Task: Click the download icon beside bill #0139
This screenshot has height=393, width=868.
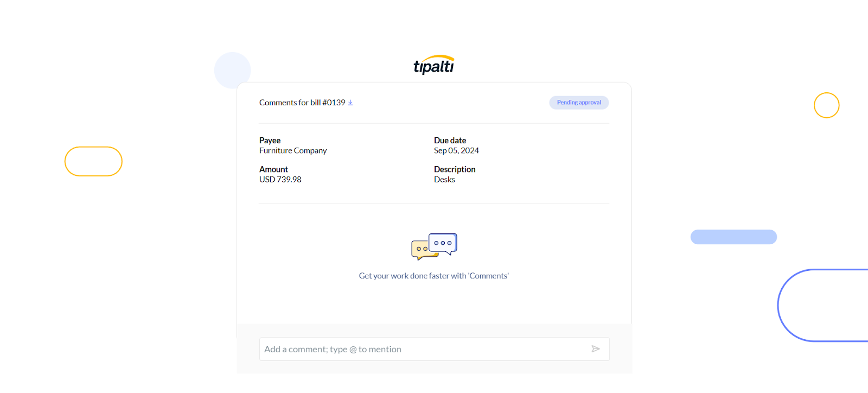Action: pyautogui.click(x=350, y=103)
